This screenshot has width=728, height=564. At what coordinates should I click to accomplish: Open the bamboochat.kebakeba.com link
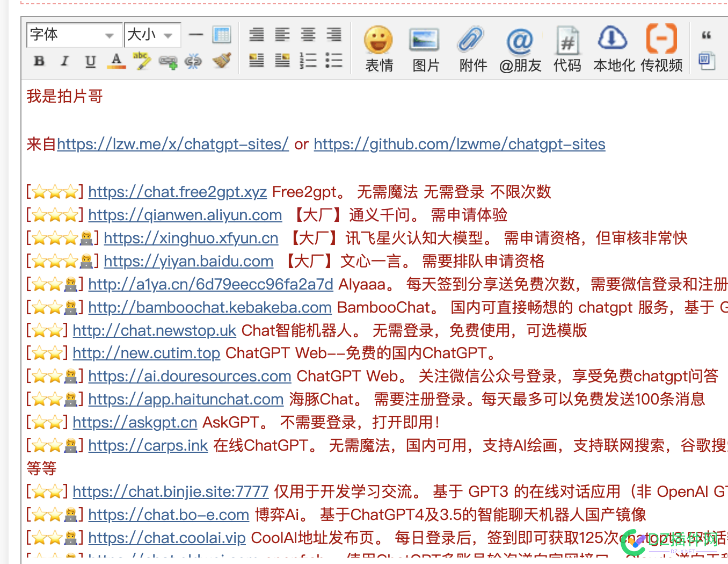pyautogui.click(x=210, y=307)
